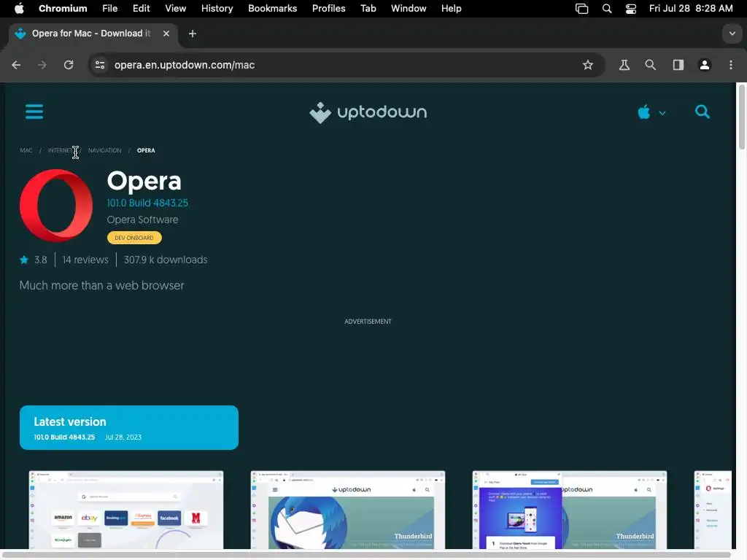Viewport: 747px width, 560px height.
Task: Click the Opera app logo
Action: (56, 205)
